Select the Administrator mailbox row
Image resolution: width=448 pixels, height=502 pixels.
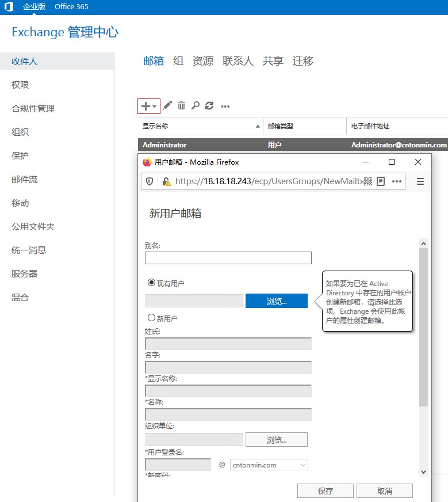click(x=293, y=144)
